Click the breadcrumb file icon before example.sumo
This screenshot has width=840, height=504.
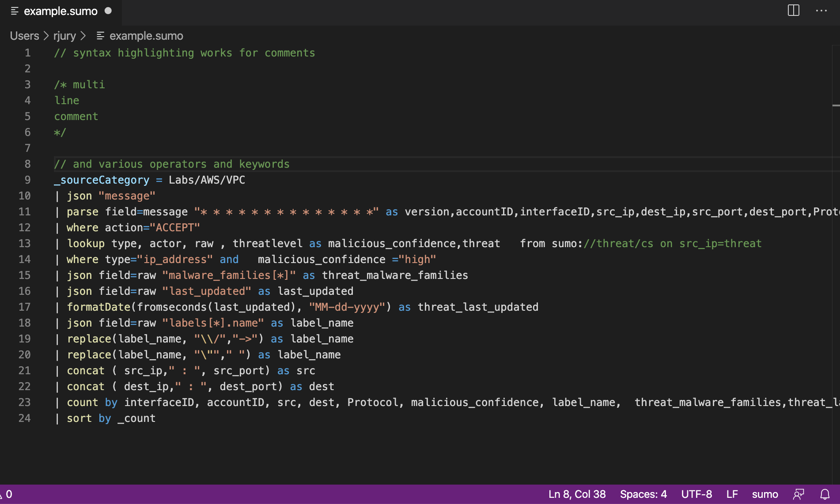click(100, 36)
